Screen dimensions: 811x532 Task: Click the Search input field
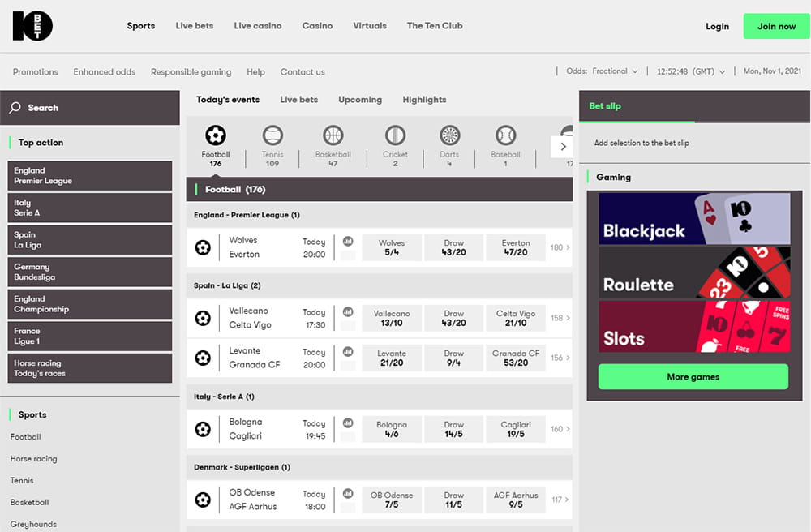pyautogui.click(x=90, y=108)
